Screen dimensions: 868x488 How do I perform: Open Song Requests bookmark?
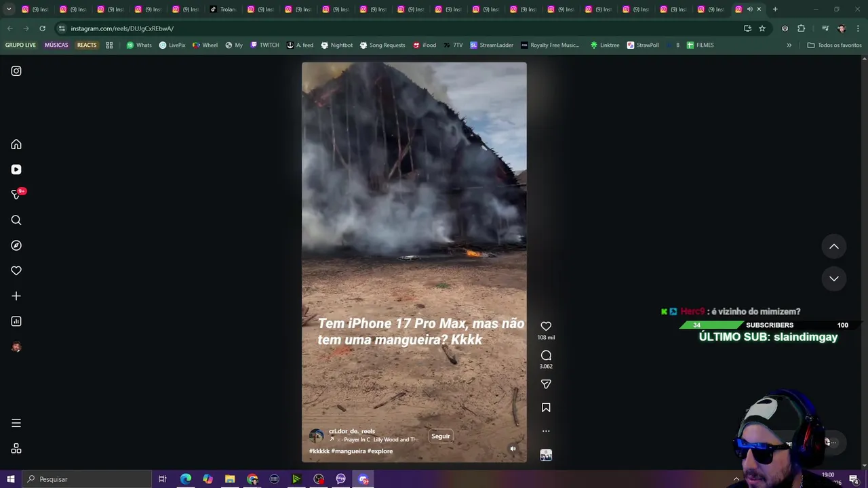tap(382, 45)
